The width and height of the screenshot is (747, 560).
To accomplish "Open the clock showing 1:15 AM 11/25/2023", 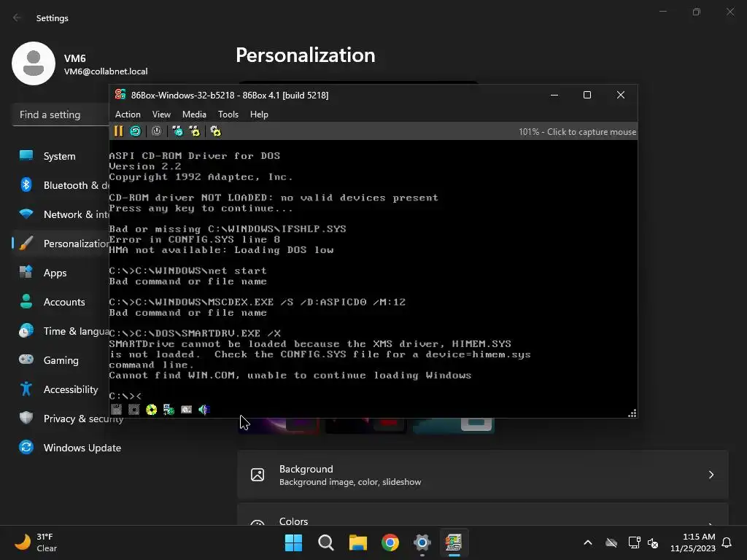I will click(x=693, y=542).
